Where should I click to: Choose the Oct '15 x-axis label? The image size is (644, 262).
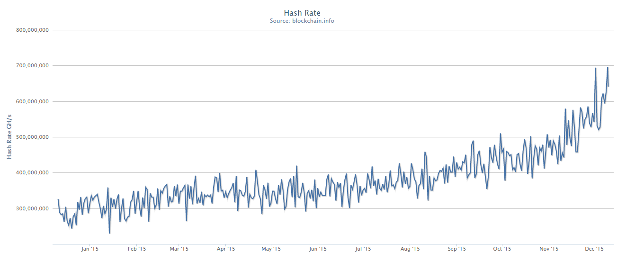coord(502,249)
